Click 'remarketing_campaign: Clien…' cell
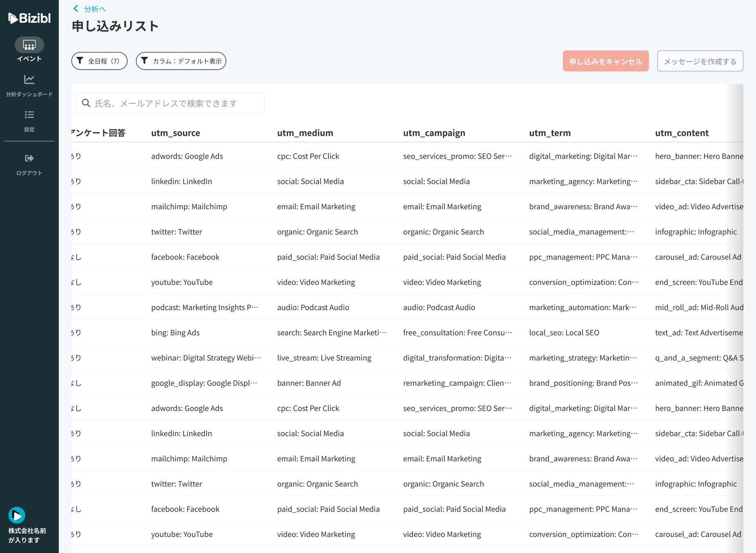756x553 pixels. (457, 383)
